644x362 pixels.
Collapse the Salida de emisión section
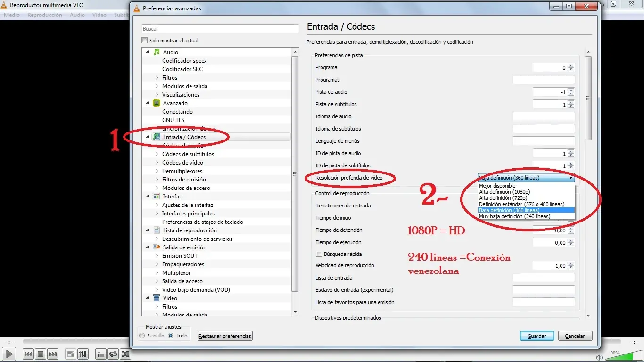pos(148,247)
